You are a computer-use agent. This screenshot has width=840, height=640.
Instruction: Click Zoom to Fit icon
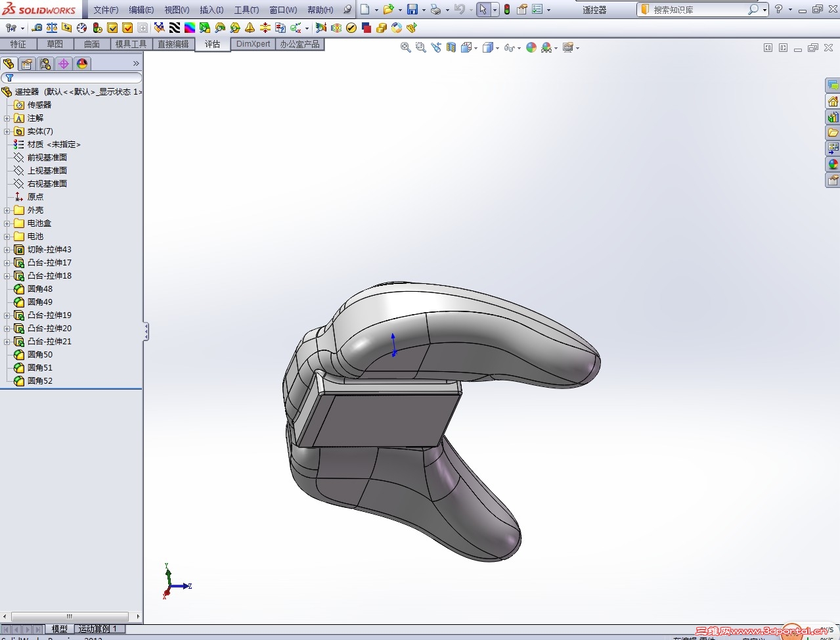[x=406, y=47]
